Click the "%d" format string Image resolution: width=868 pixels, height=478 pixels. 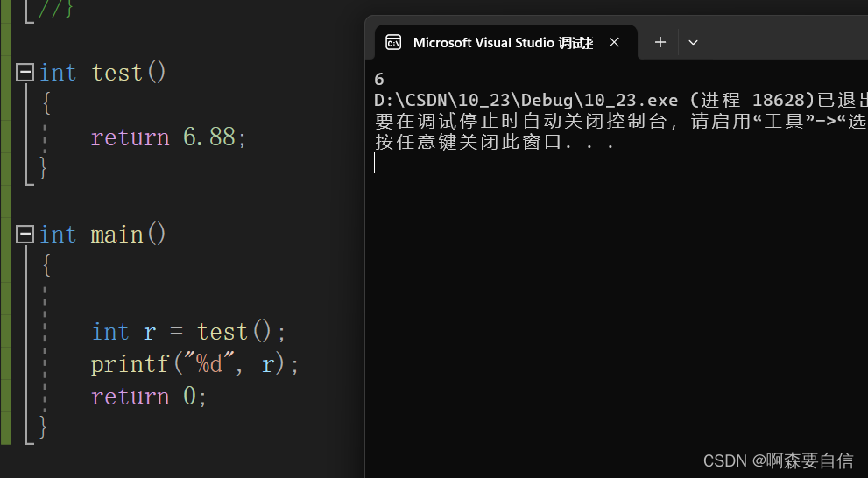pyautogui.click(x=204, y=364)
